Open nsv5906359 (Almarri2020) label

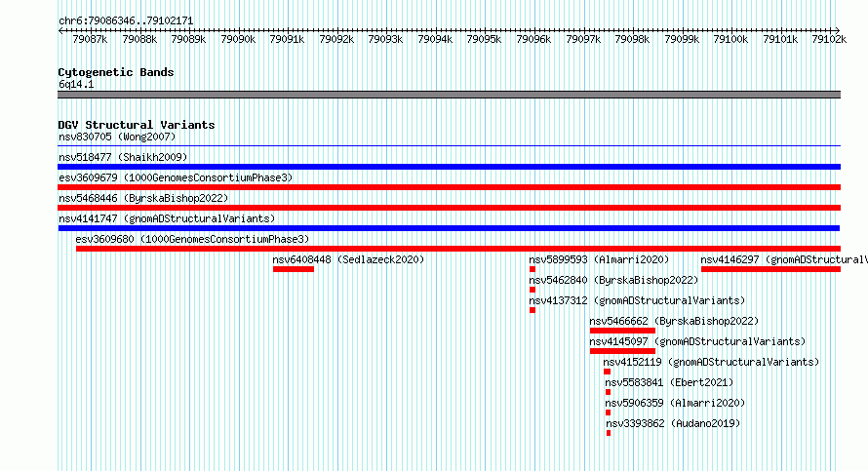tap(675, 403)
